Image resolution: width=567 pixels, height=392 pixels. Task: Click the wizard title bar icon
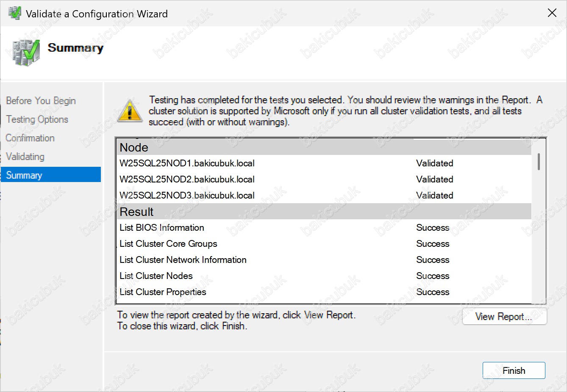(x=15, y=14)
